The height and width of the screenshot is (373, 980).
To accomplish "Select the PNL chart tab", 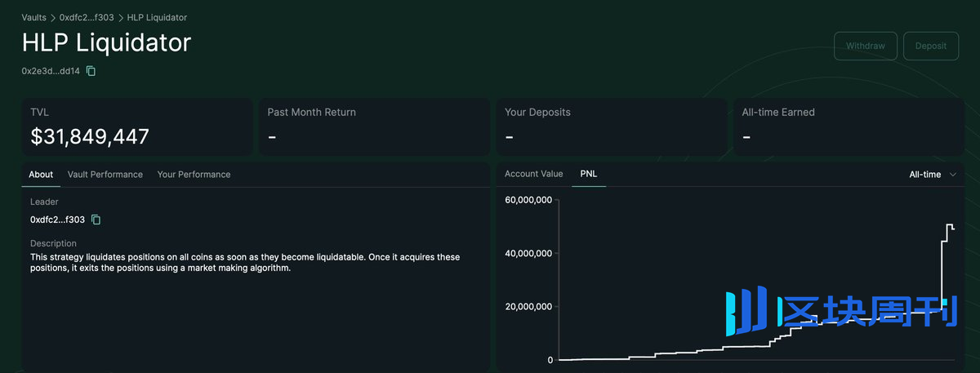I will (x=589, y=174).
